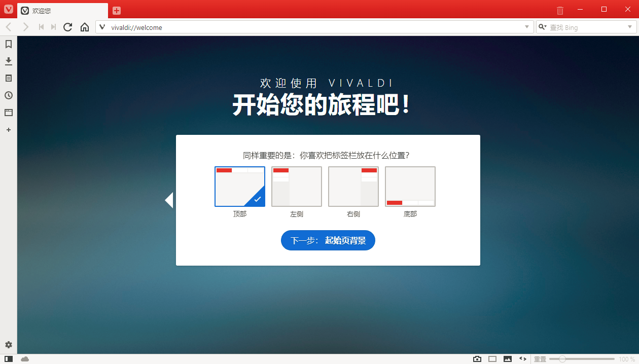Open the closed tabs trash can
Image resolution: width=639 pixels, height=364 pixels.
[x=560, y=10]
